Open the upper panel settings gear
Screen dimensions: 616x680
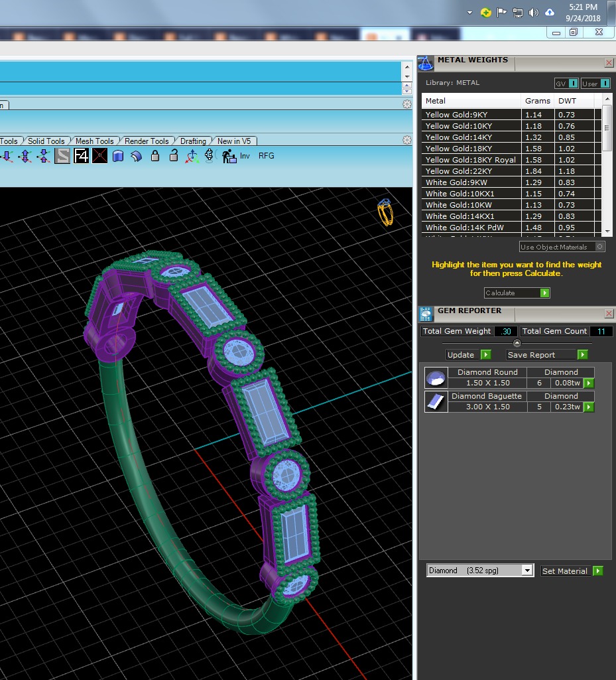point(406,104)
